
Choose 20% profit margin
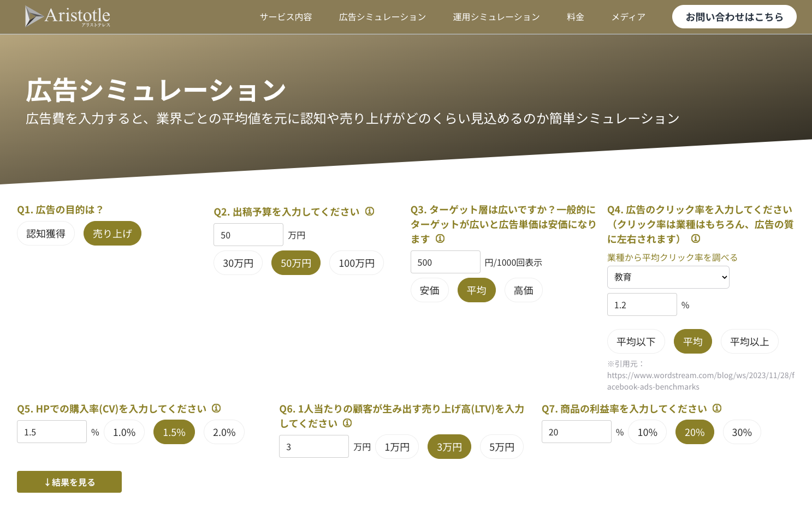click(695, 432)
